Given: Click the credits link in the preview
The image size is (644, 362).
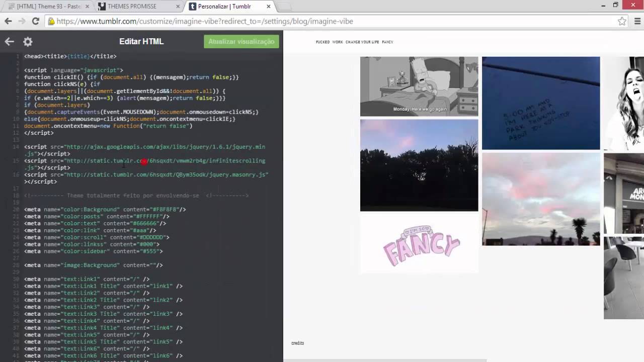Looking at the screenshot, I should point(297,343).
